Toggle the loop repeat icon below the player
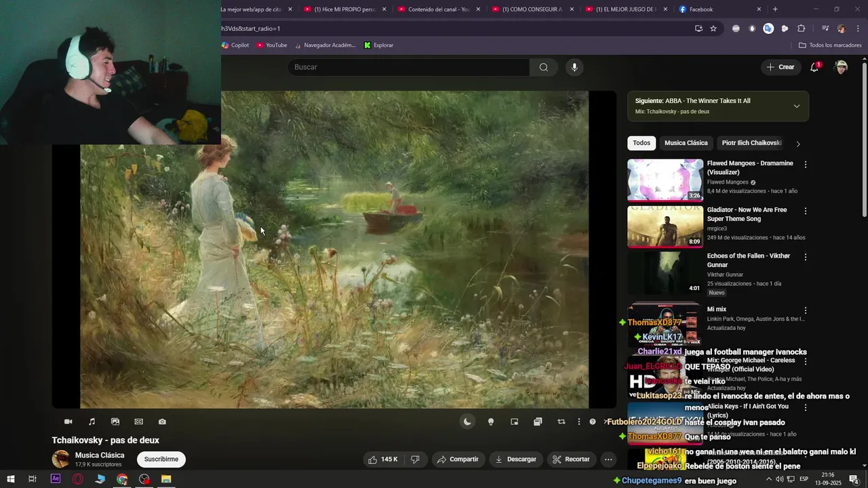 coord(561,422)
